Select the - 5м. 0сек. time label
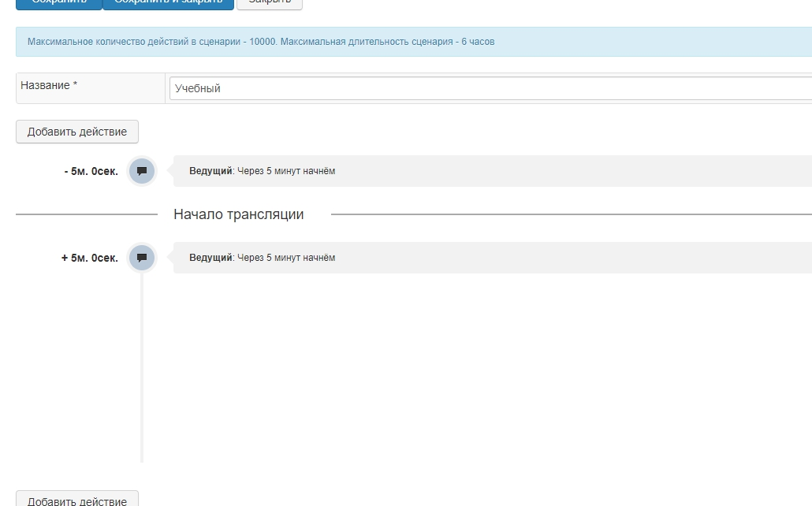This screenshot has height=506, width=812. (91, 171)
